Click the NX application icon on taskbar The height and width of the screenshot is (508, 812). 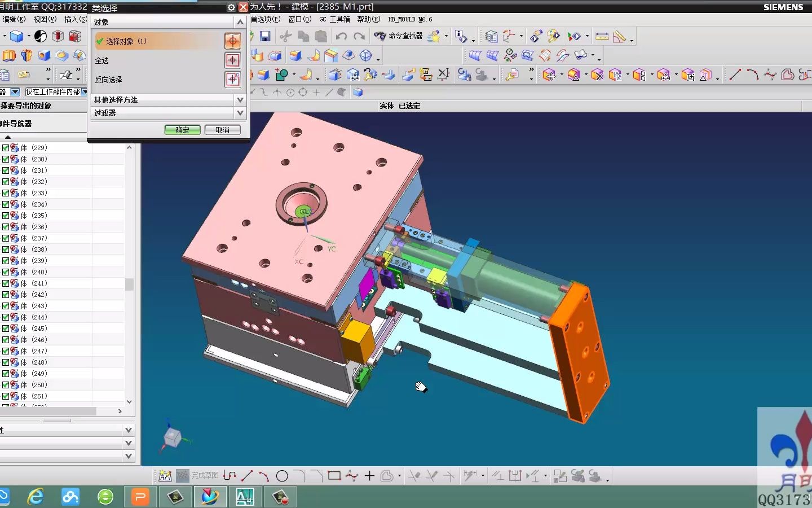pyautogui.click(x=210, y=497)
